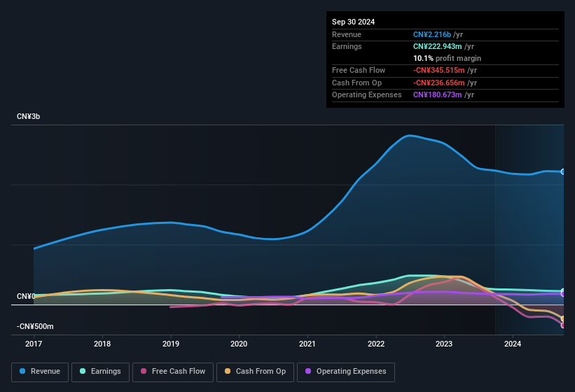This screenshot has height=392, width=575.
Task: Click the 2022 x-axis label
Action: (x=376, y=344)
